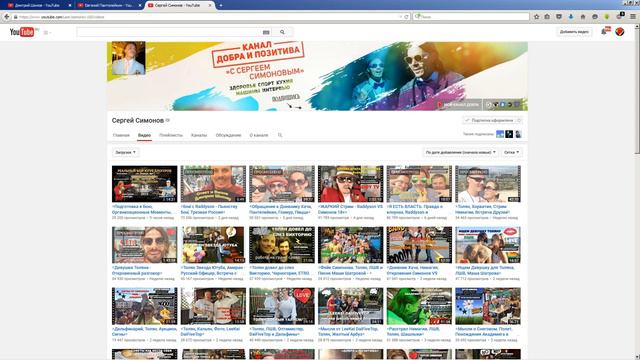640x360 pixels.
Task: Open YouTube notifications bell
Action: pyautogui.click(x=604, y=32)
